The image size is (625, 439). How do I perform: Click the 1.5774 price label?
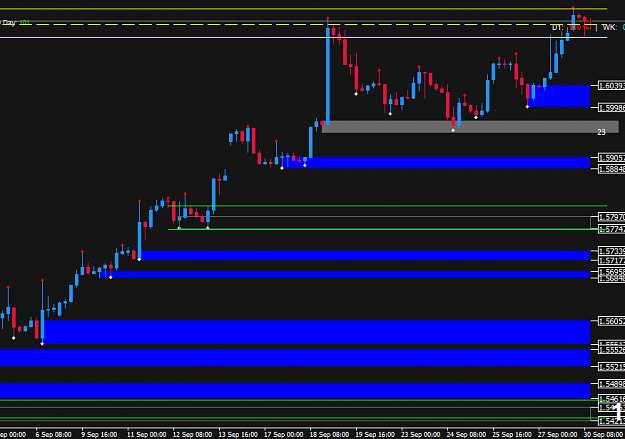[x=611, y=229]
